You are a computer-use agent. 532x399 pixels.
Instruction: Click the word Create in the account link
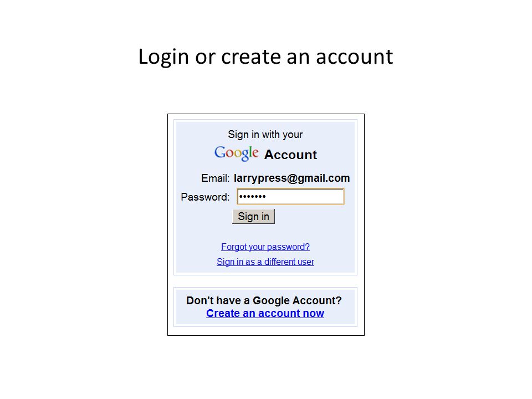click(223, 313)
